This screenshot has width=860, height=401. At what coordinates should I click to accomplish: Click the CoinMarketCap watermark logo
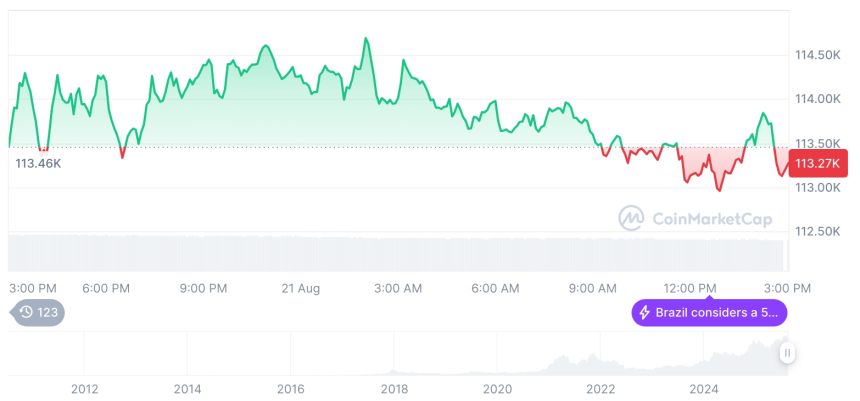click(631, 216)
